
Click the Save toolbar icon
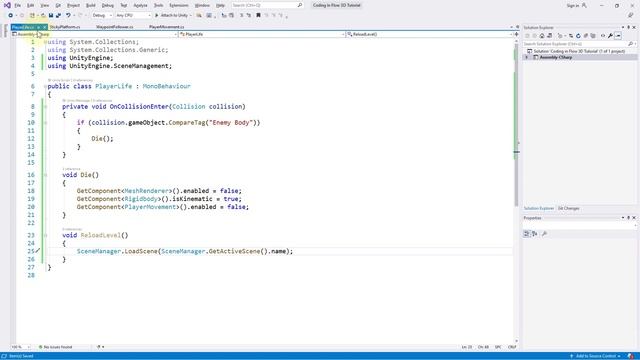[51, 16]
